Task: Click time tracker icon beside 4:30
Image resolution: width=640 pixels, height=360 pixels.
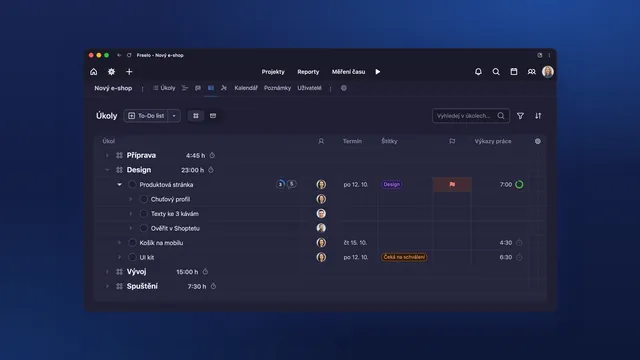Action: [519, 243]
